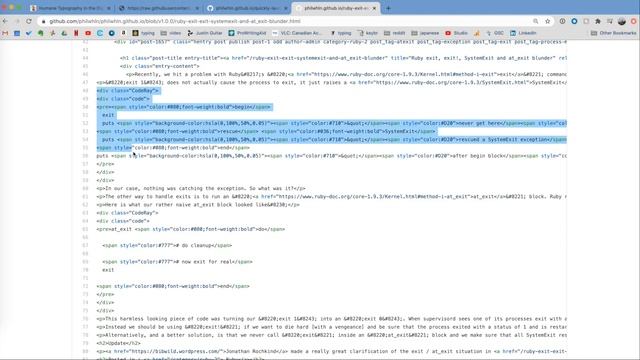Open the Gmail bookmark icon
Screen dimensions: 640x360
(x=5, y=33)
